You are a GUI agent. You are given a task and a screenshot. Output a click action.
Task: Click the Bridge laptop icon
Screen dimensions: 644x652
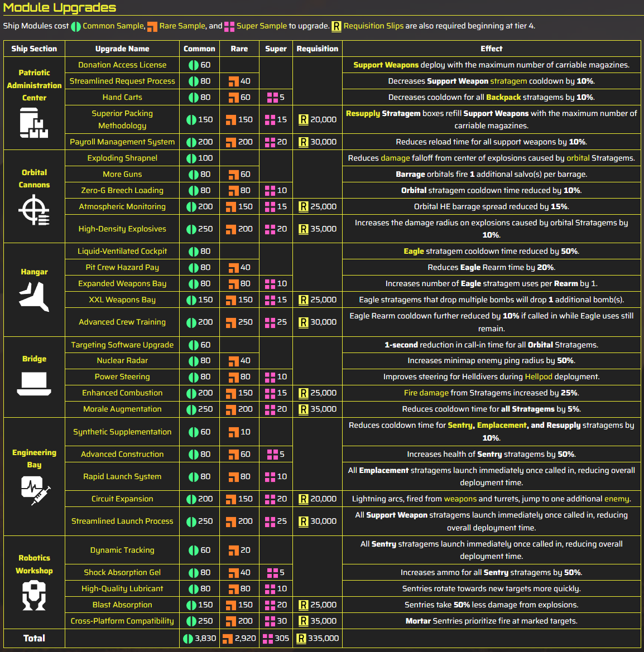coord(34,384)
